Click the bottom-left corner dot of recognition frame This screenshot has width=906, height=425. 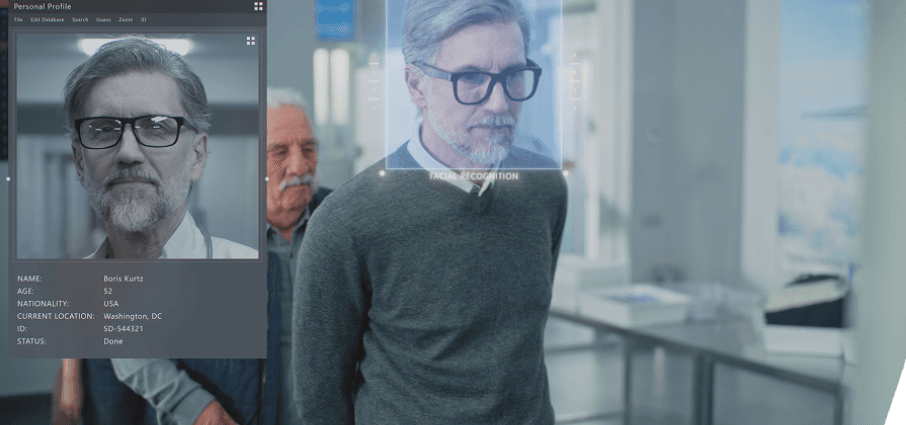pyautogui.click(x=382, y=173)
